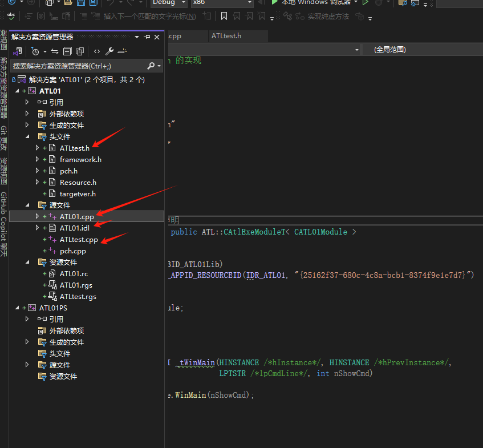The width and height of the screenshot is (483, 448).
Task: Select Resource.h file
Action: point(78,182)
